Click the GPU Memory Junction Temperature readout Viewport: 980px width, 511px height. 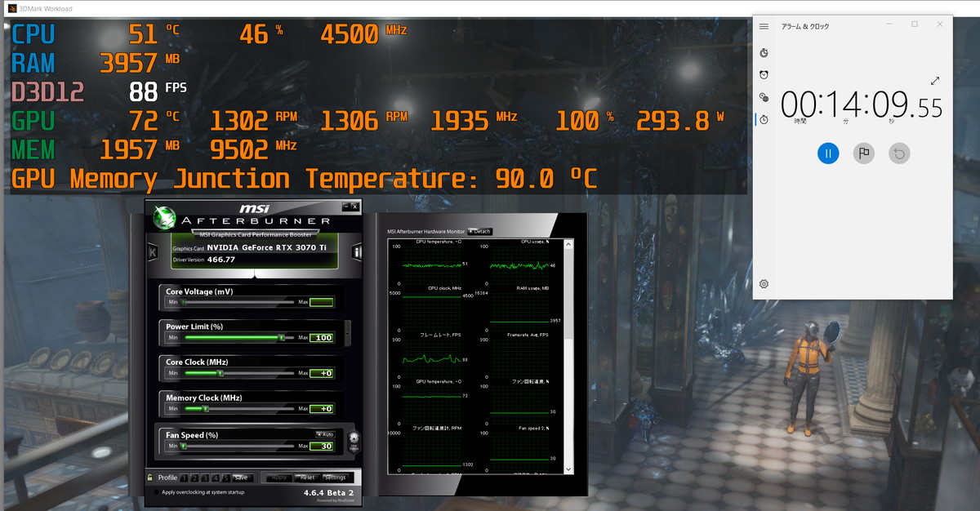coord(304,179)
